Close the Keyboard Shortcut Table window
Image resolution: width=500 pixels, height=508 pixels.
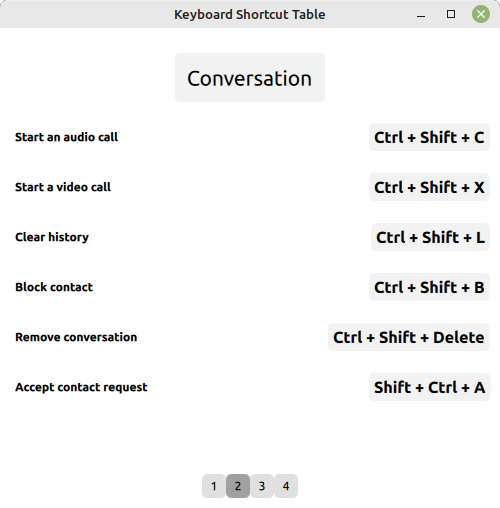(x=481, y=14)
